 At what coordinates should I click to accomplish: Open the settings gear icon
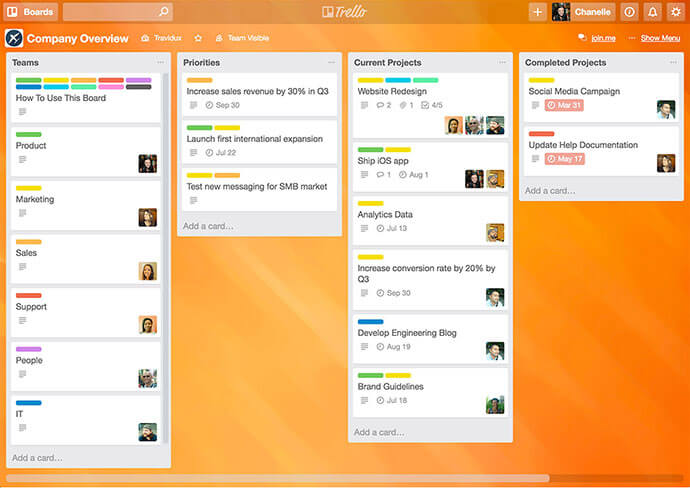tap(675, 12)
